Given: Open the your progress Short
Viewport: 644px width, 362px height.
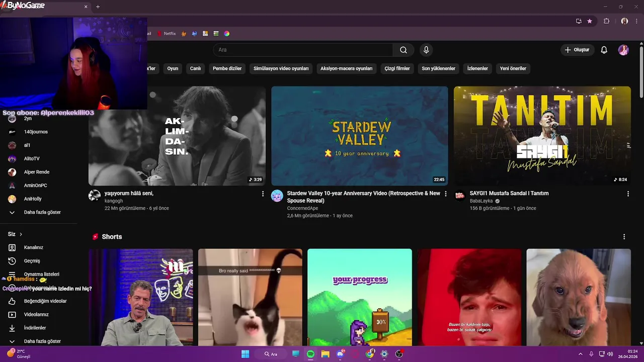Looking at the screenshot, I should tap(359, 297).
